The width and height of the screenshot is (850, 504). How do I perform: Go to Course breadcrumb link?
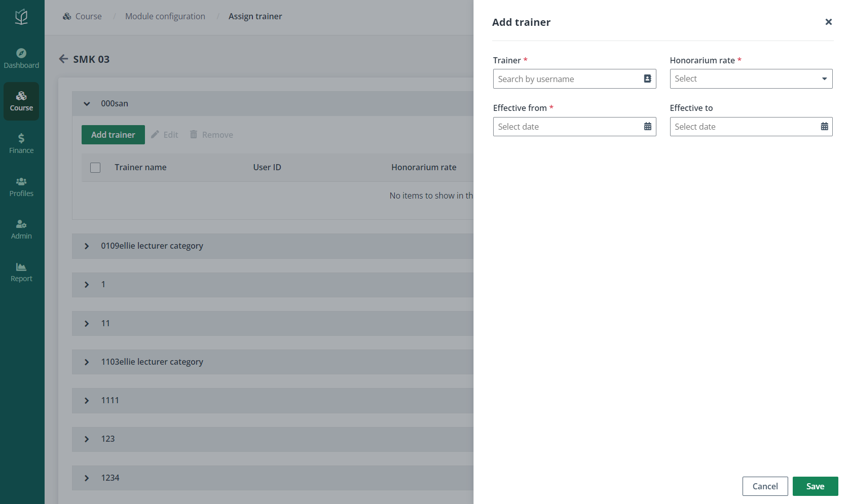(x=88, y=16)
